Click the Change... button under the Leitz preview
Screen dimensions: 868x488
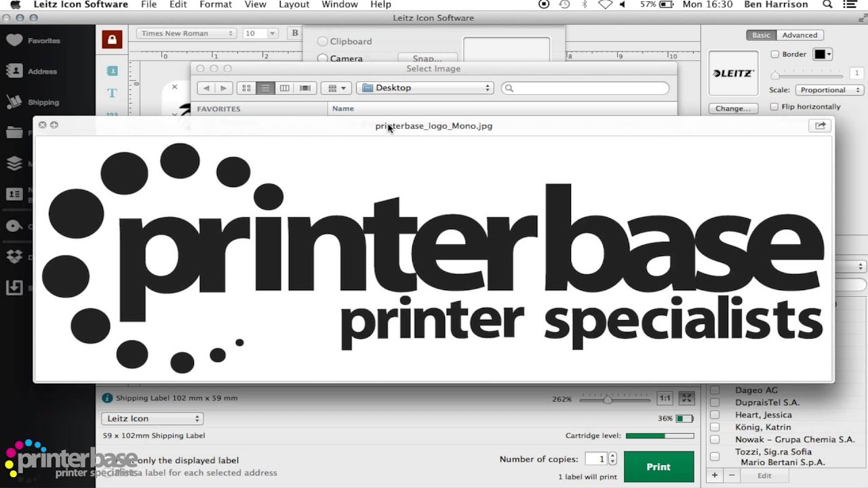[733, 108]
